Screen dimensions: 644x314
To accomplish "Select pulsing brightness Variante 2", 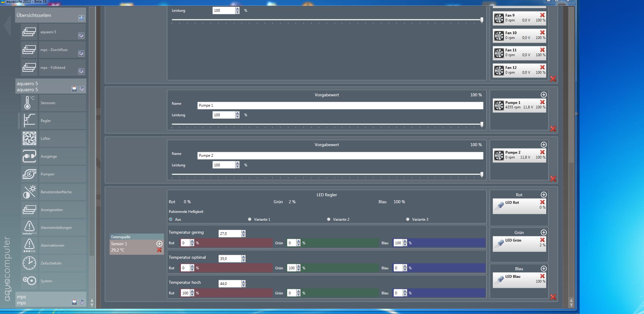I will point(328,219).
